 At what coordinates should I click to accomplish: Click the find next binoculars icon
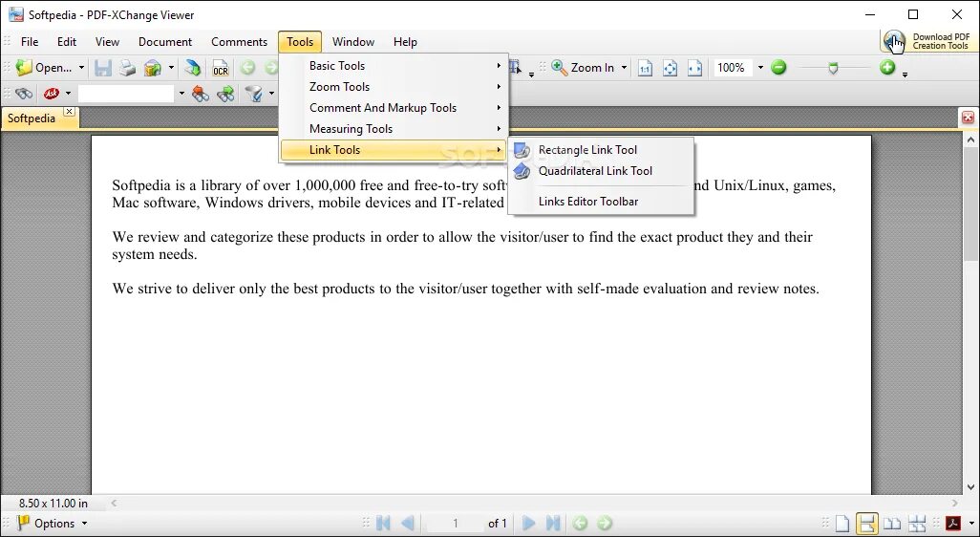(x=225, y=95)
